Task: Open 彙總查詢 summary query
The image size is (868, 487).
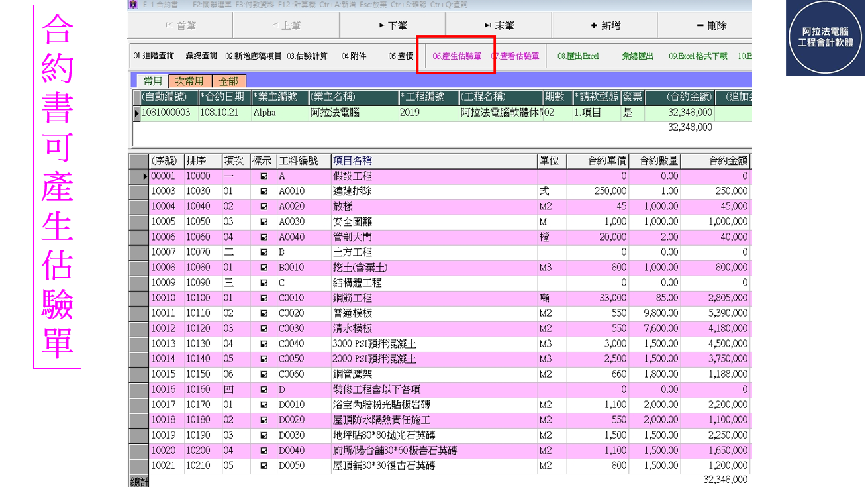Action: [201, 56]
